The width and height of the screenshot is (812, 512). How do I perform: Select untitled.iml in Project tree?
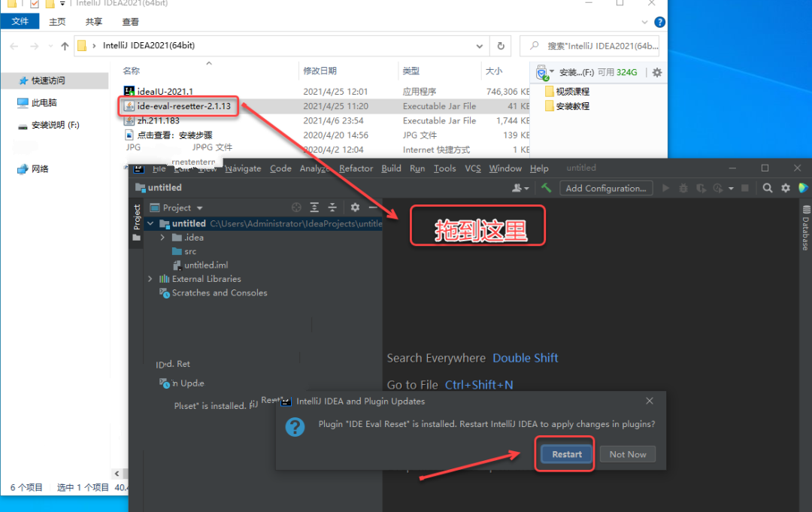(x=201, y=265)
